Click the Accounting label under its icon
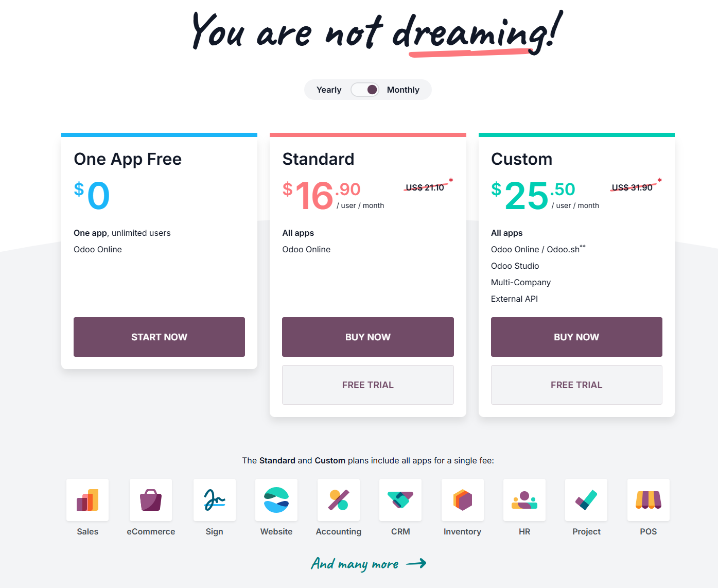This screenshot has height=588, width=718. tap(339, 531)
